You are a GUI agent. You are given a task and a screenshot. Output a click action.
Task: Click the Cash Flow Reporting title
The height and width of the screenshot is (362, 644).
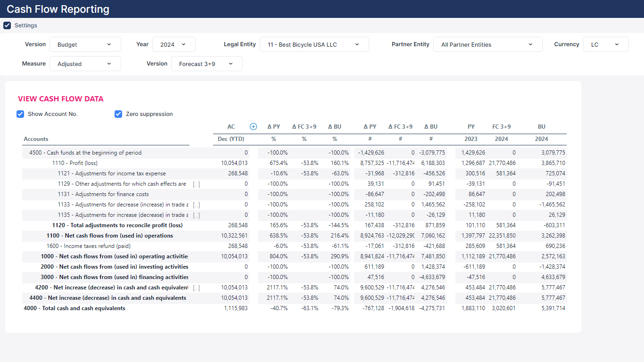click(x=58, y=9)
